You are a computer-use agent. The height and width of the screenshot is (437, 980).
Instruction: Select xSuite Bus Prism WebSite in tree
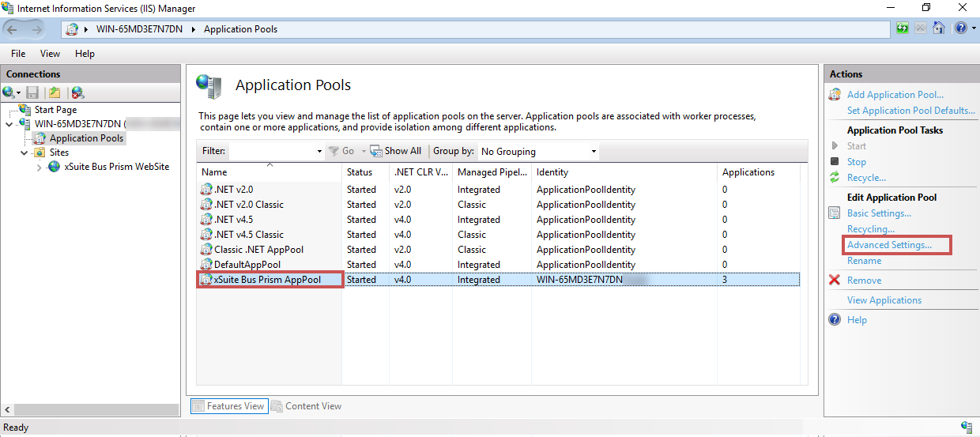coord(116,167)
